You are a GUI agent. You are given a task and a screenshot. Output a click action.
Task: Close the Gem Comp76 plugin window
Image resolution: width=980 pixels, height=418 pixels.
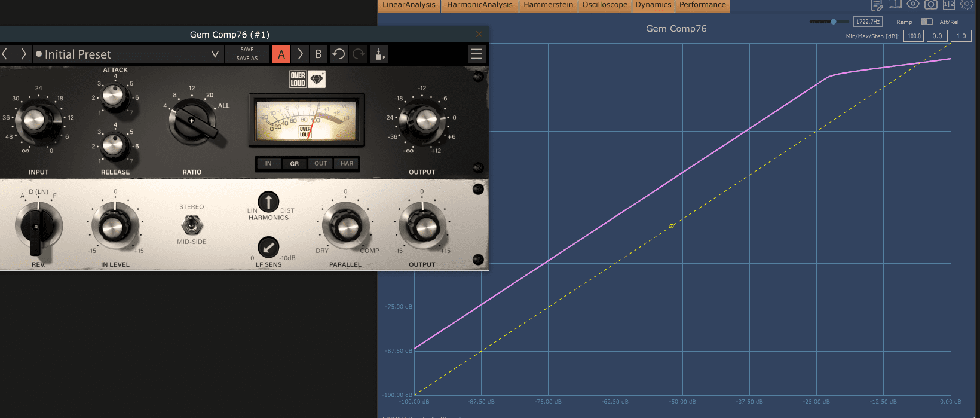(479, 34)
